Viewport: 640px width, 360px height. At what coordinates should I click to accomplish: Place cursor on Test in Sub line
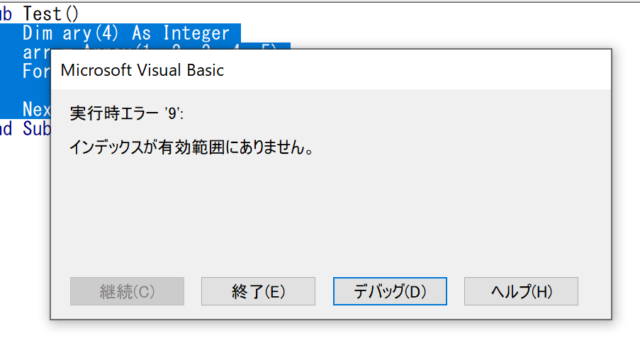(x=42, y=13)
